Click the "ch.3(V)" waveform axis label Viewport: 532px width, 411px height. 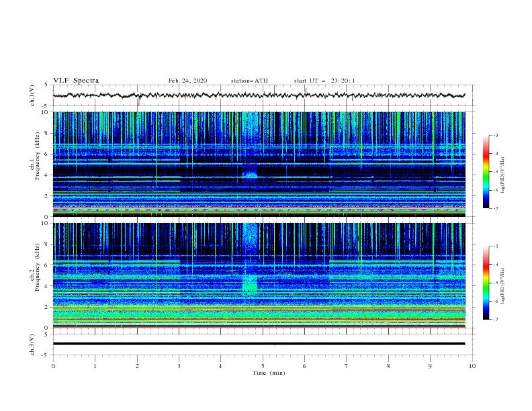(32, 345)
